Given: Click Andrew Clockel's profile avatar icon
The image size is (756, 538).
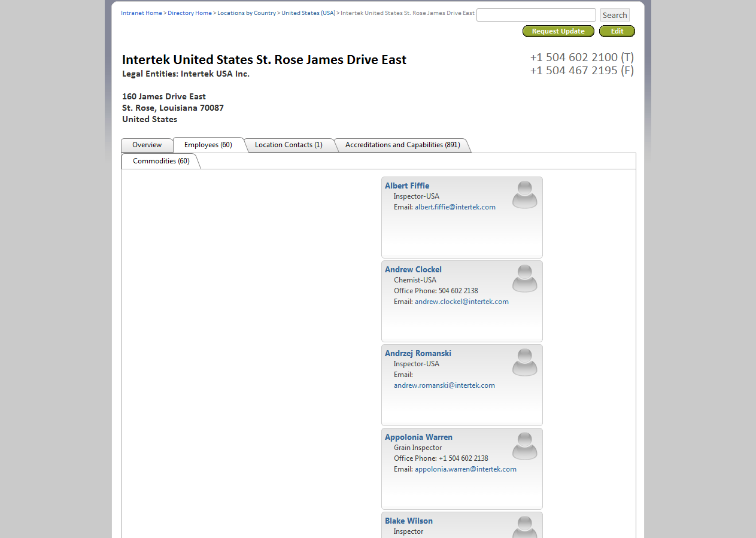Looking at the screenshot, I should 524,278.
